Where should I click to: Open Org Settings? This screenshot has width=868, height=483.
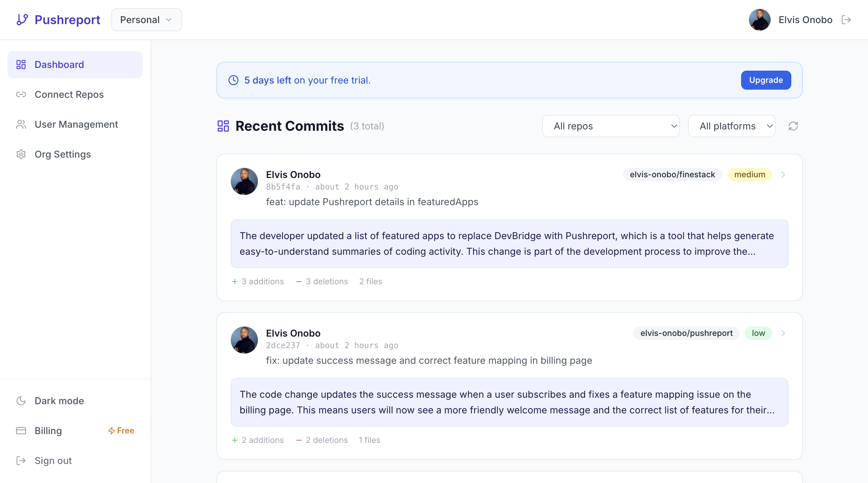(75, 154)
